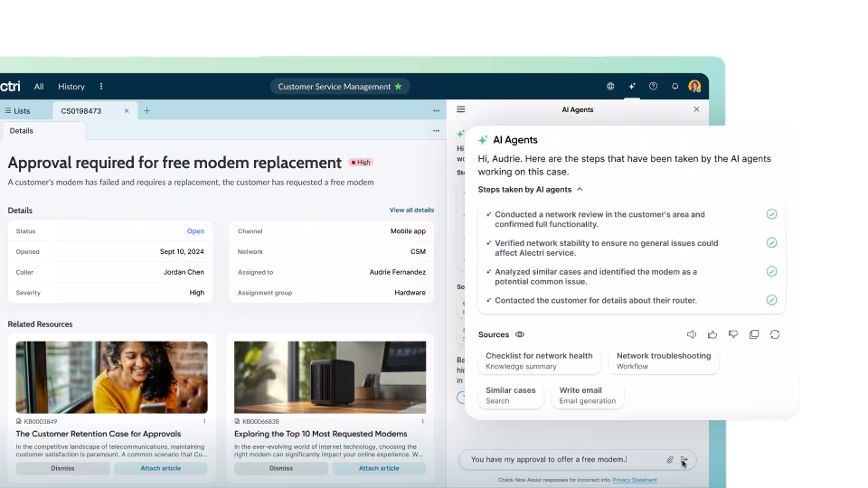This screenshot has width=868, height=488.
Task: Open the AI Agents panel hamburger menu
Action: [x=460, y=109]
